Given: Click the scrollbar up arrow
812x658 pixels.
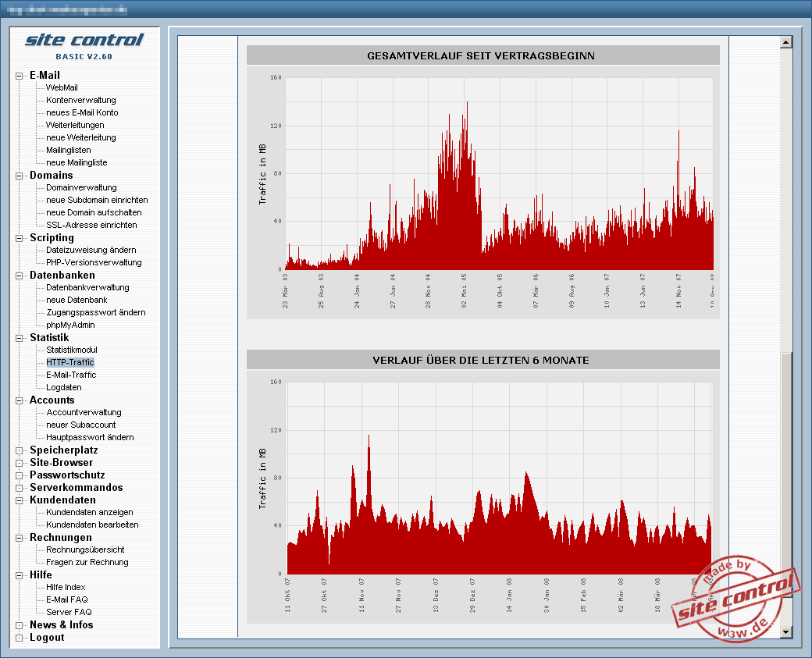Looking at the screenshot, I should coord(786,42).
